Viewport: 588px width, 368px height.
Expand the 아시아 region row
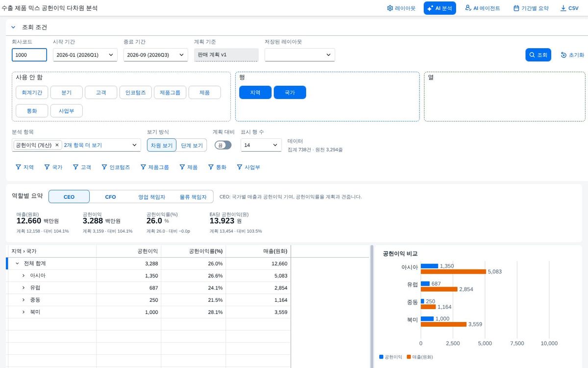coord(24,275)
